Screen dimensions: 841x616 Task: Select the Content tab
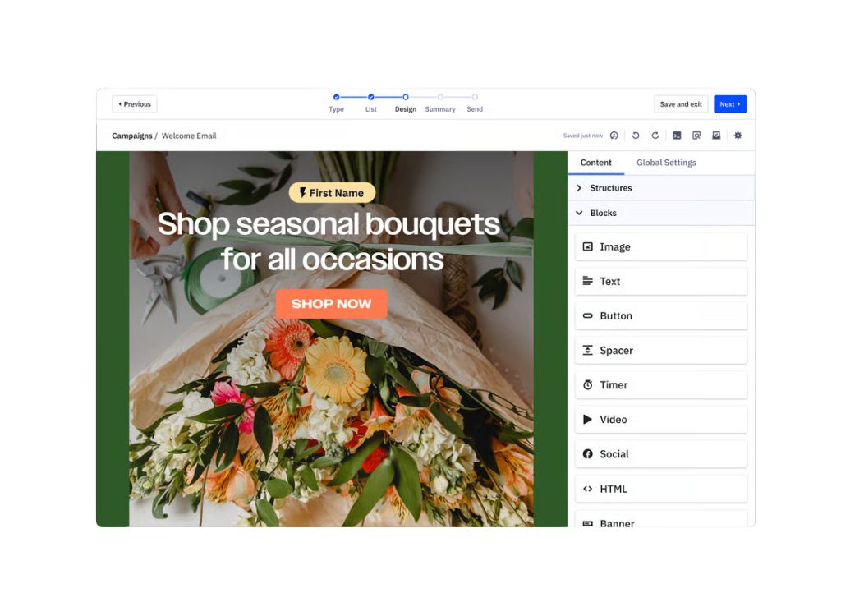coord(595,163)
